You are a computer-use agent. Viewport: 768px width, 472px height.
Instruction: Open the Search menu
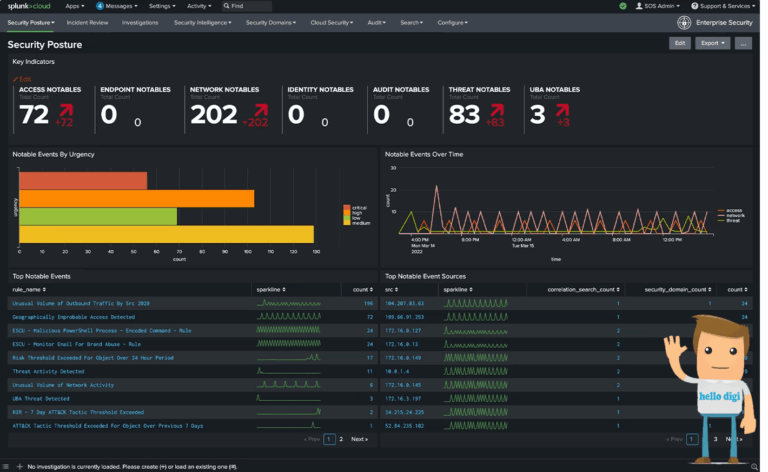point(411,23)
